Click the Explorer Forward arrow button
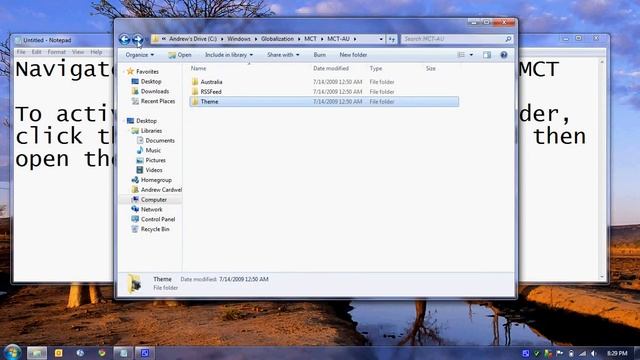This screenshot has width=640, height=360. [138, 39]
